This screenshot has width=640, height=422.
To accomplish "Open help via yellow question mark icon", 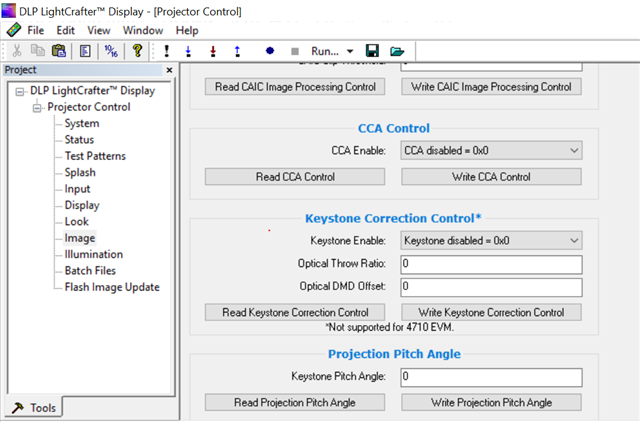I will tap(138, 50).
